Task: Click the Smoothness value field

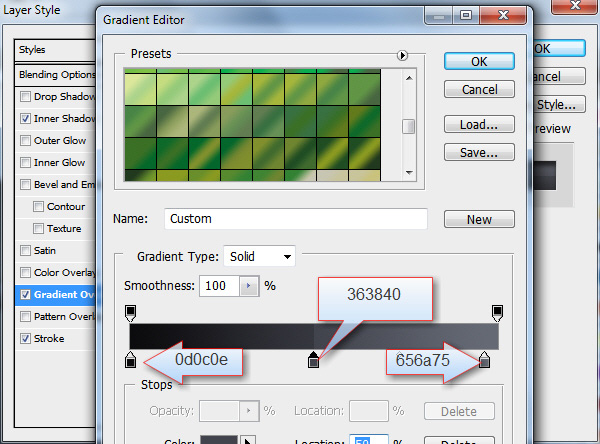Action: pyautogui.click(x=220, y=286)
